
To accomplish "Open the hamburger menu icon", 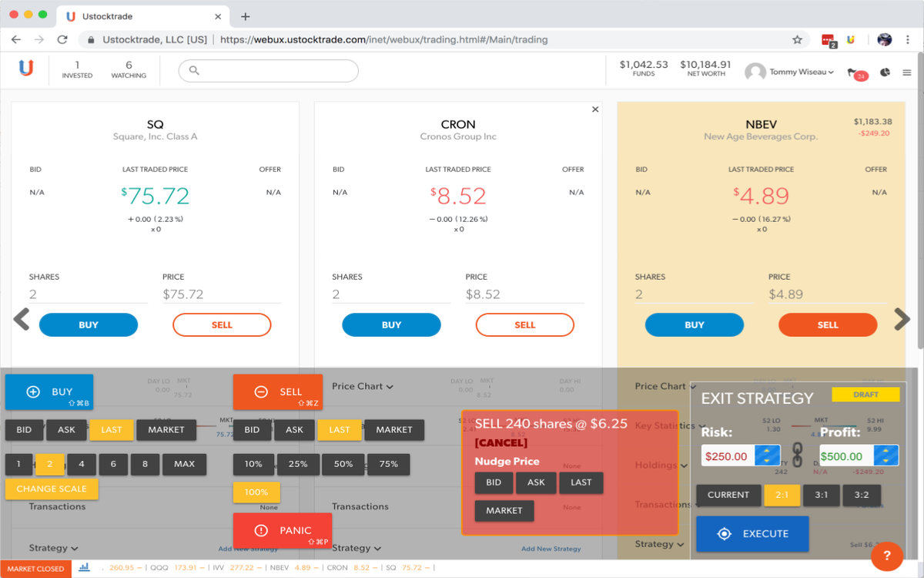I will [907, 72].
